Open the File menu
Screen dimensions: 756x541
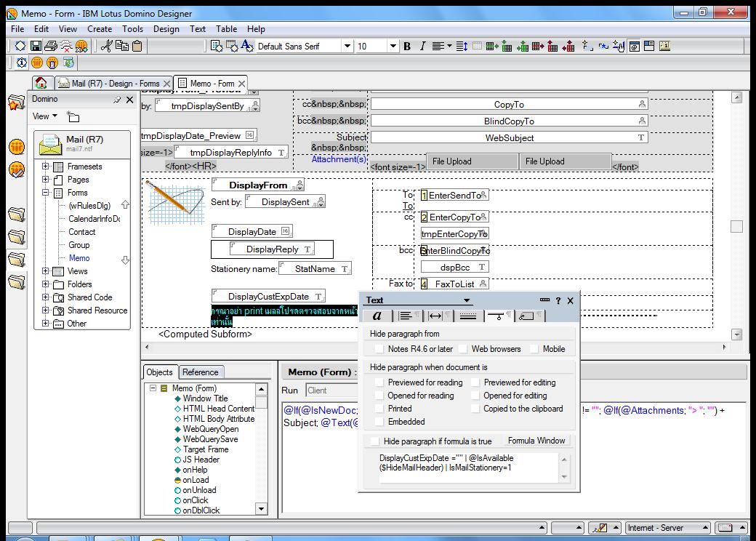point(17,29)
